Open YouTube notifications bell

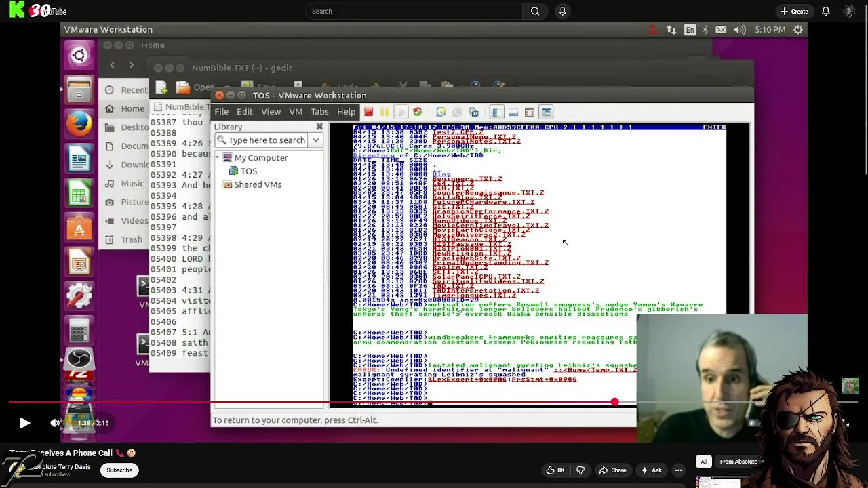826,11
